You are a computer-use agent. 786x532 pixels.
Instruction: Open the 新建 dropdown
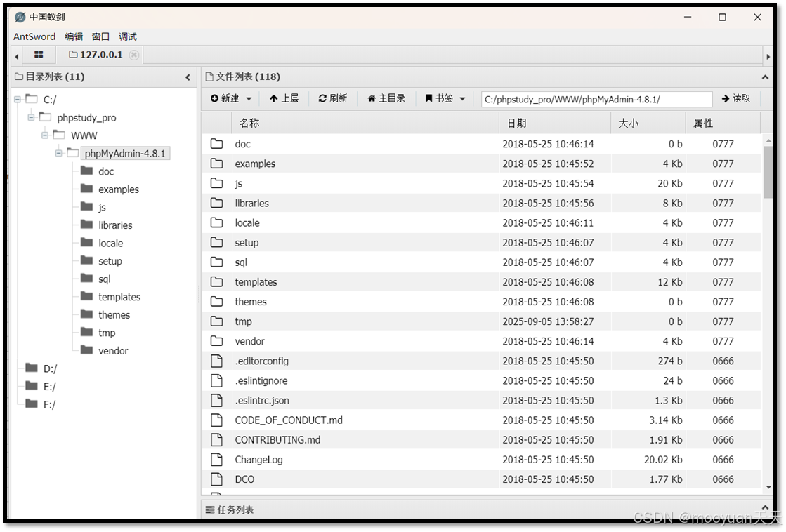(x=231, y=99)
